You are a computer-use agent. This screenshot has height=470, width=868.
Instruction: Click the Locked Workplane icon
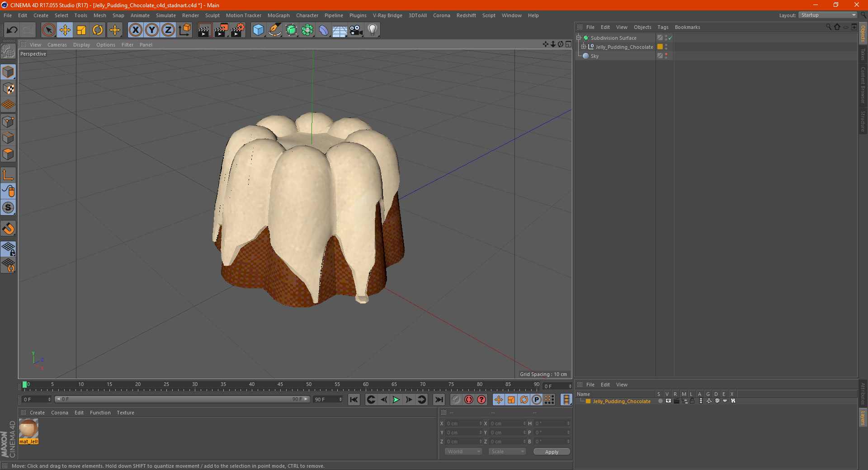pyautogui.click(x=9, y=249)
